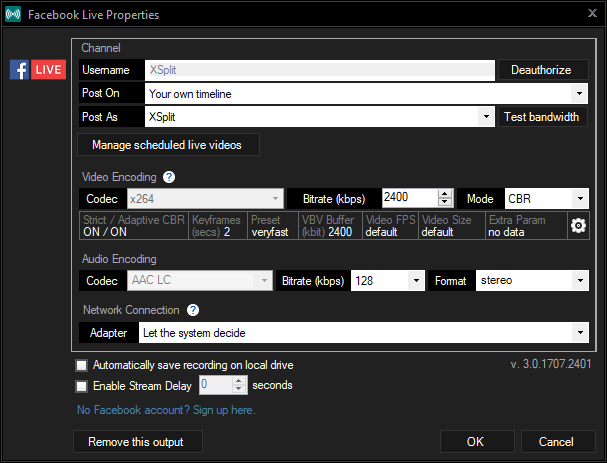
Task: Decrease stream delay seconds with down arrow
Action: point(239,389)
